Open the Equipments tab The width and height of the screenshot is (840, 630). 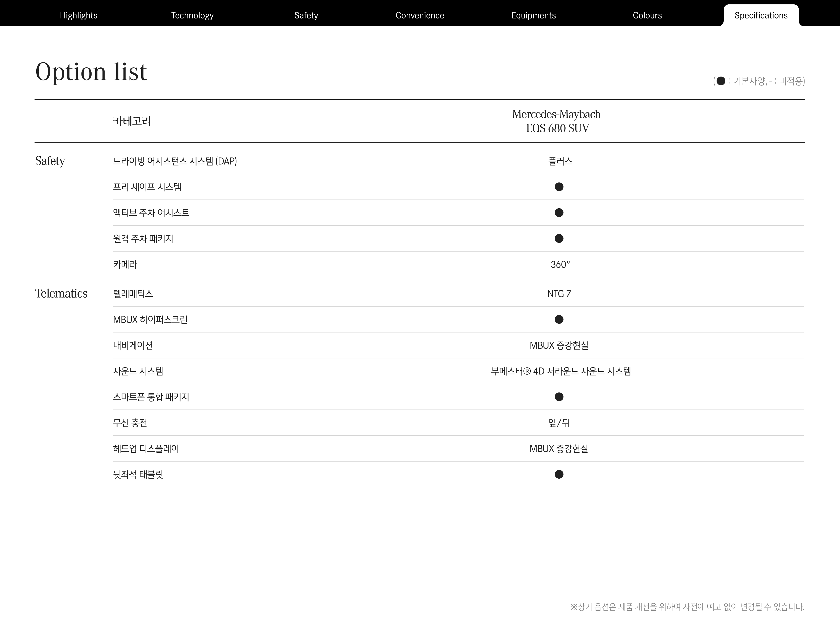[x=533, y=15]
